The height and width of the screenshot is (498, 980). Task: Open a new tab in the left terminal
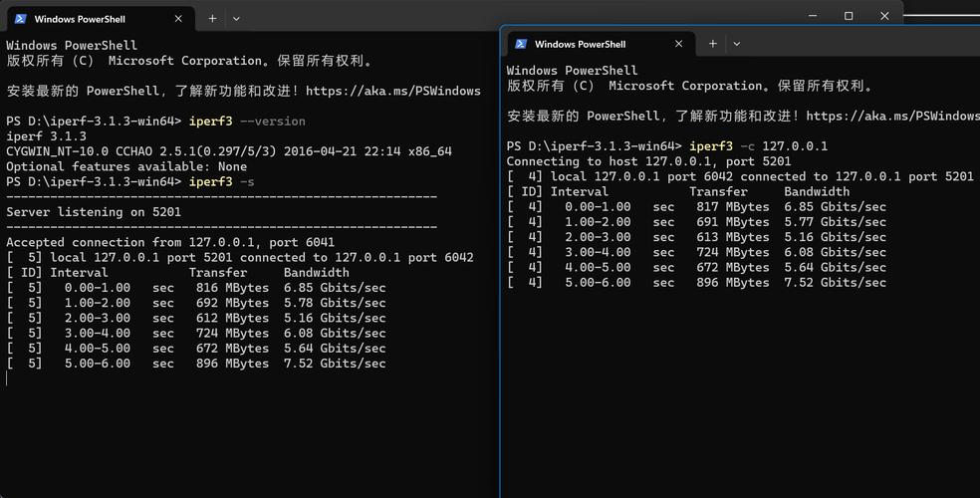[x=212, y=19]
